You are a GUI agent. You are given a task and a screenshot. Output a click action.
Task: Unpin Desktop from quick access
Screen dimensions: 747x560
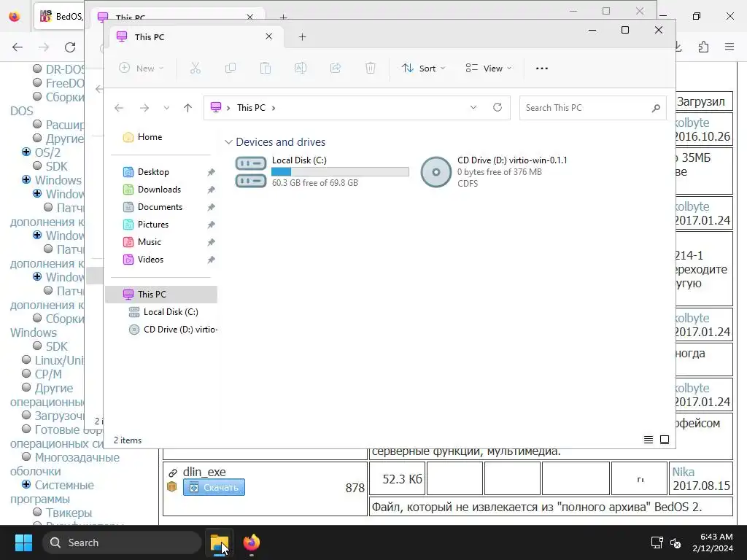211,172
